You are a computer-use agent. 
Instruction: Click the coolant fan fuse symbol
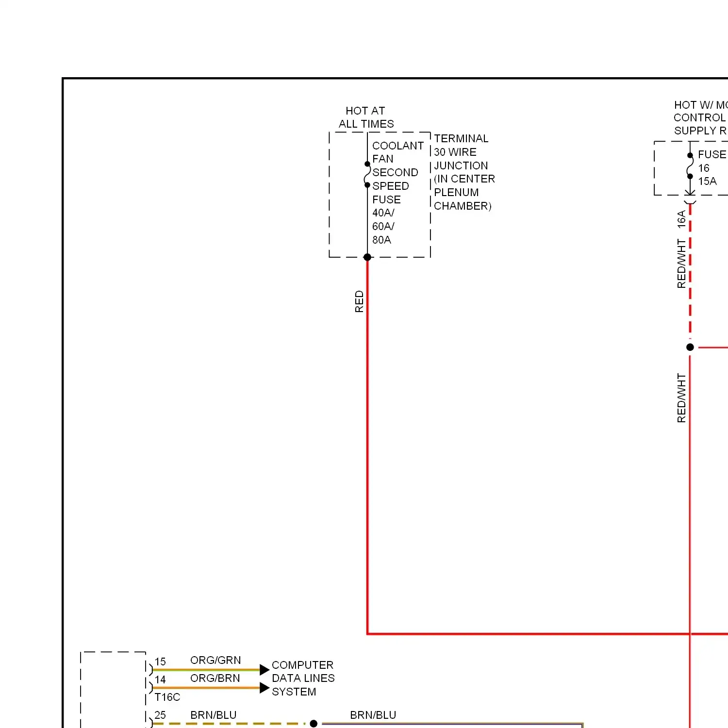367,174
